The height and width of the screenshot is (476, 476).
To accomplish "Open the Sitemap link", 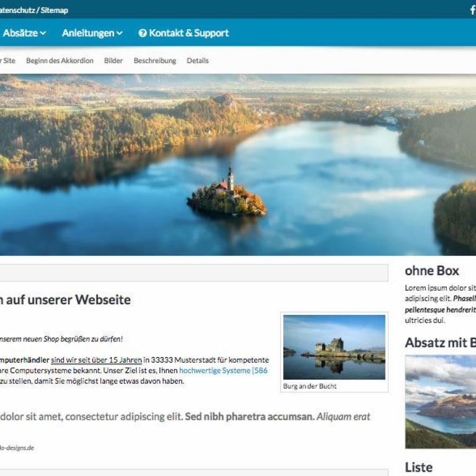I will click(55, 11).
